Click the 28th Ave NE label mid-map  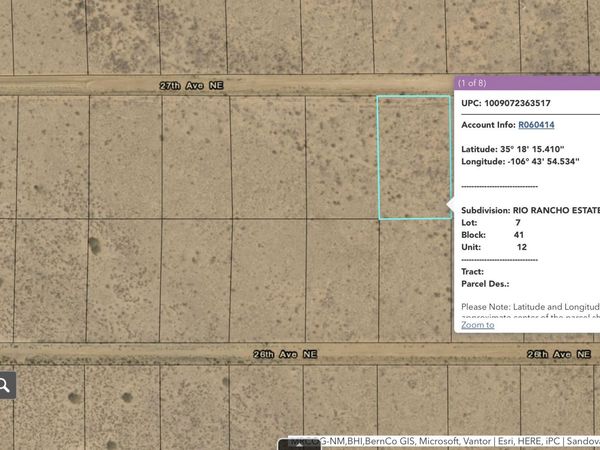285,354
